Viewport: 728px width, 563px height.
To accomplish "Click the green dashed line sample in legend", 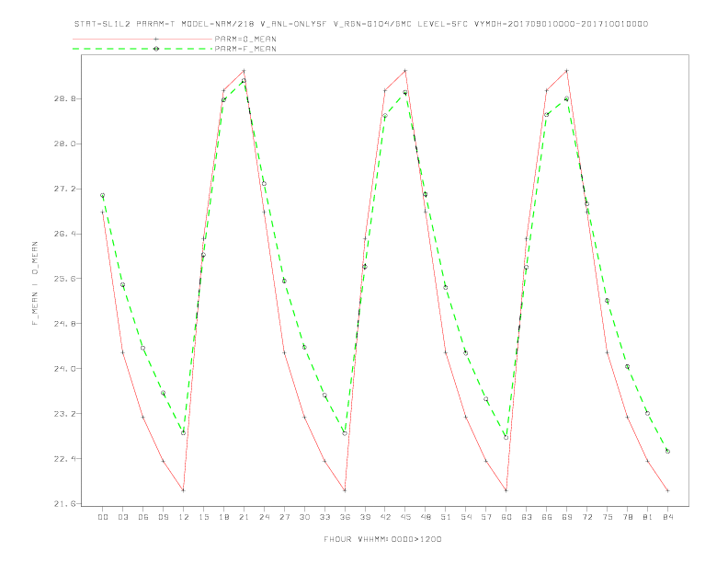I will [142, 49].
